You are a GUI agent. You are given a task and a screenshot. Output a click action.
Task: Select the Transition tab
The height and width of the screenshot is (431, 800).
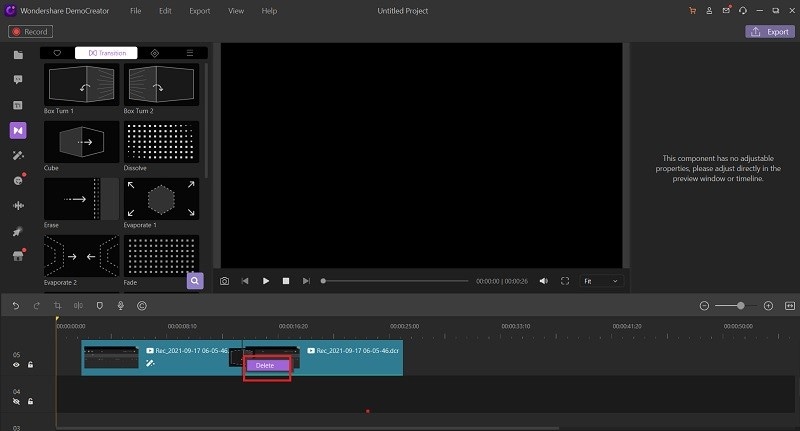coord(106,53)
